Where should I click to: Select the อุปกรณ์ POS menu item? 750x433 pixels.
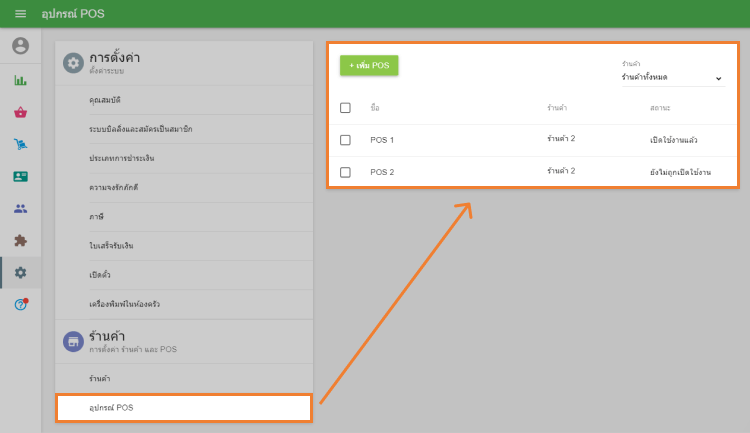point(184,408)
